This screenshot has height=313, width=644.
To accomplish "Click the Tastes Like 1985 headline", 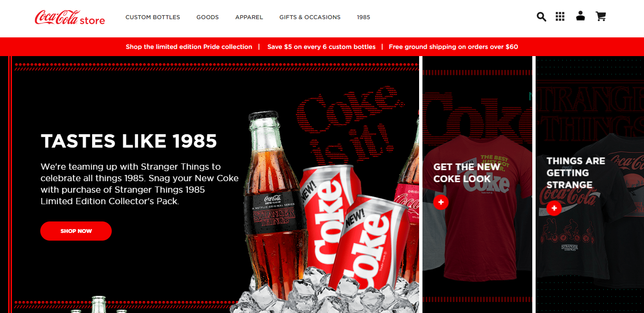I will (129, 141).
